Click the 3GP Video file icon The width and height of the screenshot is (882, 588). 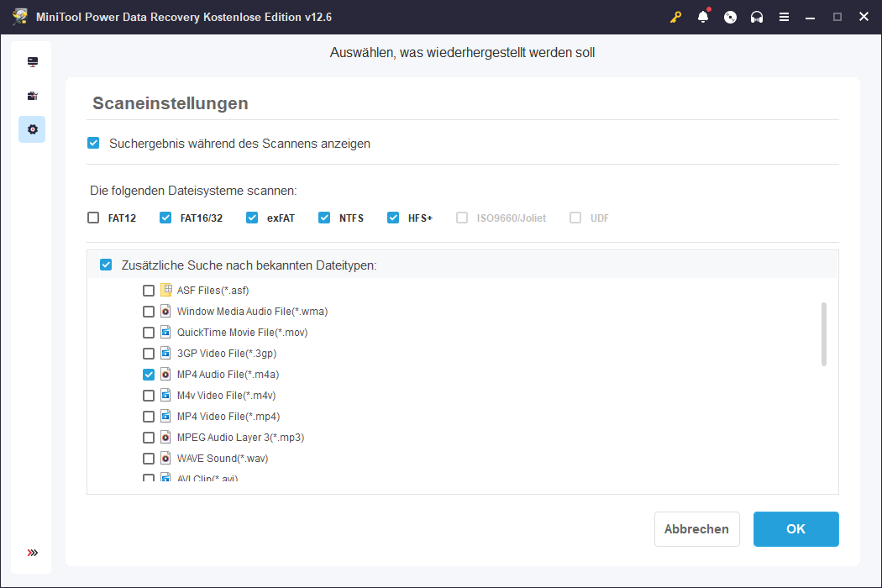(x=166, y=354)
